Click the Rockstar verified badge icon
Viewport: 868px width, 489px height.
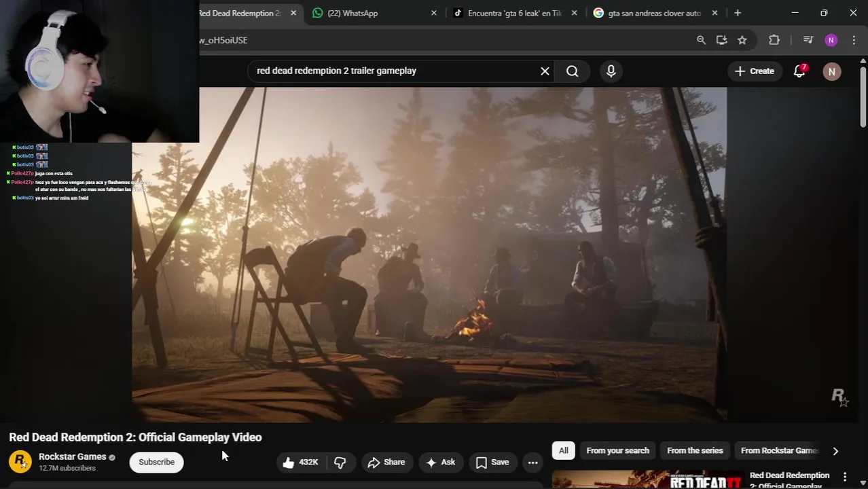tap(112, 457)
